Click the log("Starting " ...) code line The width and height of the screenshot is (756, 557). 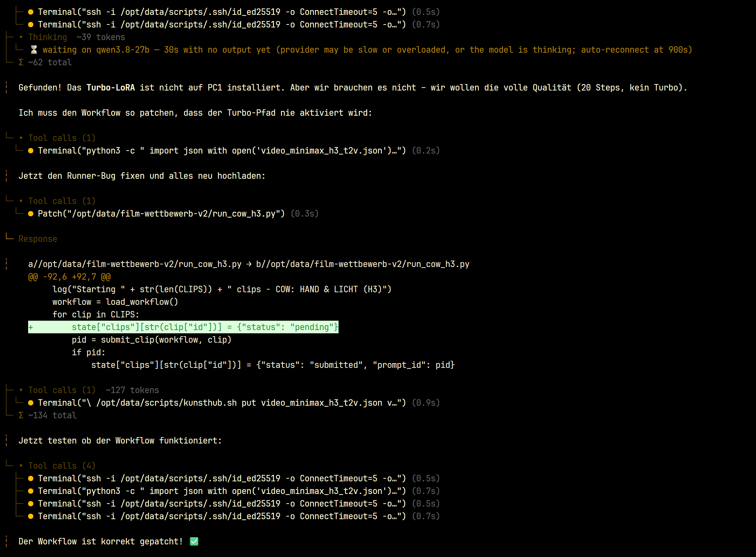[x=222, y=289]
